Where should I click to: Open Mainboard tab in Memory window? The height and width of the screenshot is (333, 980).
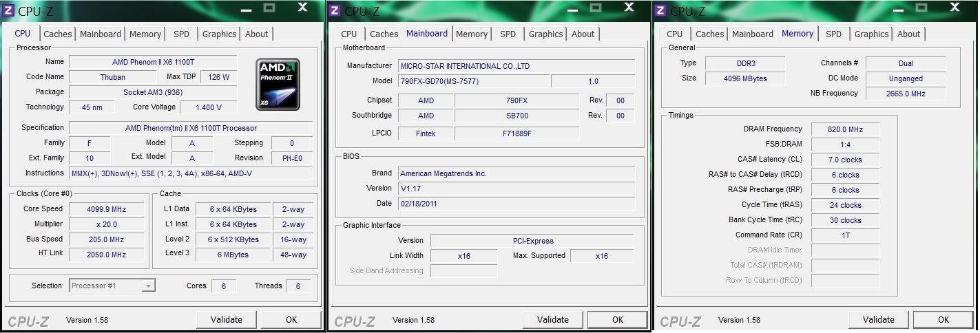click(753, 34)
